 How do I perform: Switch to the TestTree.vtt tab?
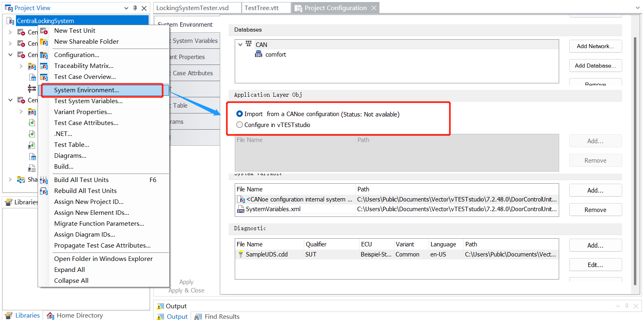tap(266, 8)
